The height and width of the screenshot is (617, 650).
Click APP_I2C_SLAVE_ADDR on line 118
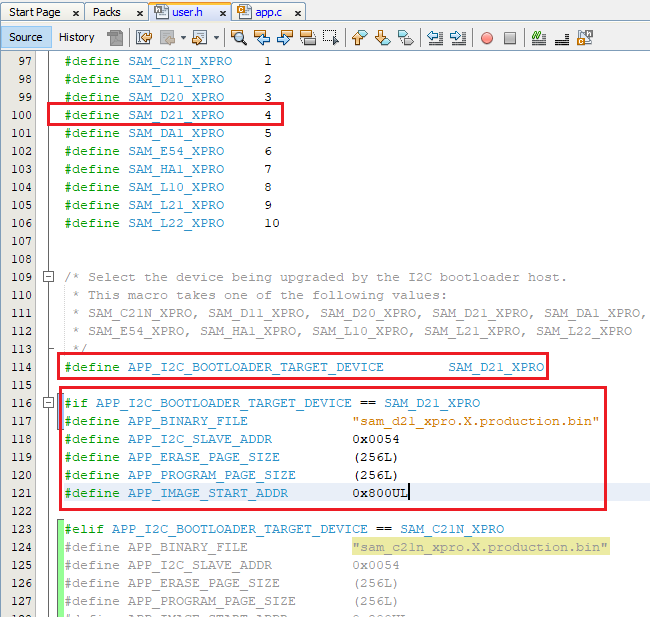coord(200,439)
